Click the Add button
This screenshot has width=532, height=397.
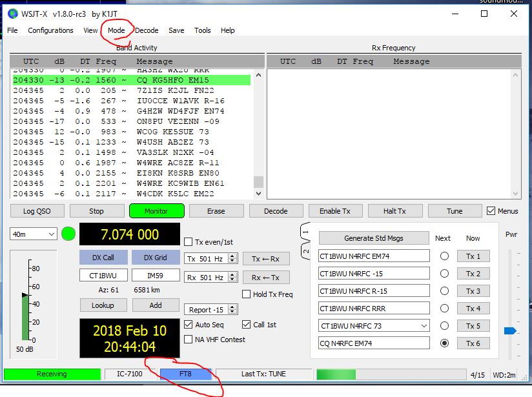[x=156, y=305]
